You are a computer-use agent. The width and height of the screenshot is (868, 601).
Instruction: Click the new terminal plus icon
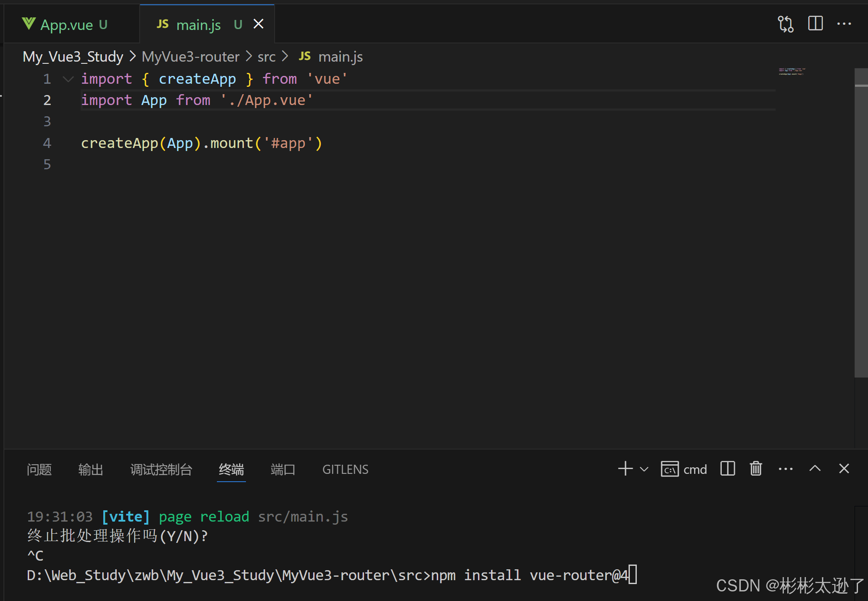[625, 469]
